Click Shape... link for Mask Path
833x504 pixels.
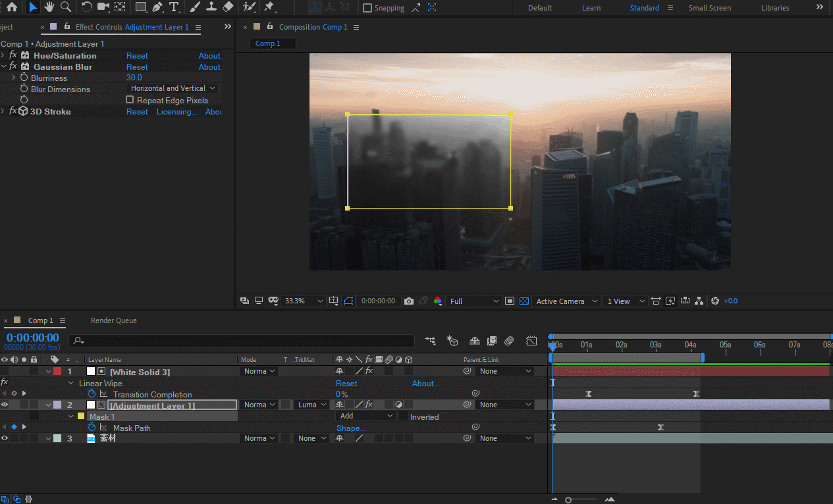click(x=351, y=428)
